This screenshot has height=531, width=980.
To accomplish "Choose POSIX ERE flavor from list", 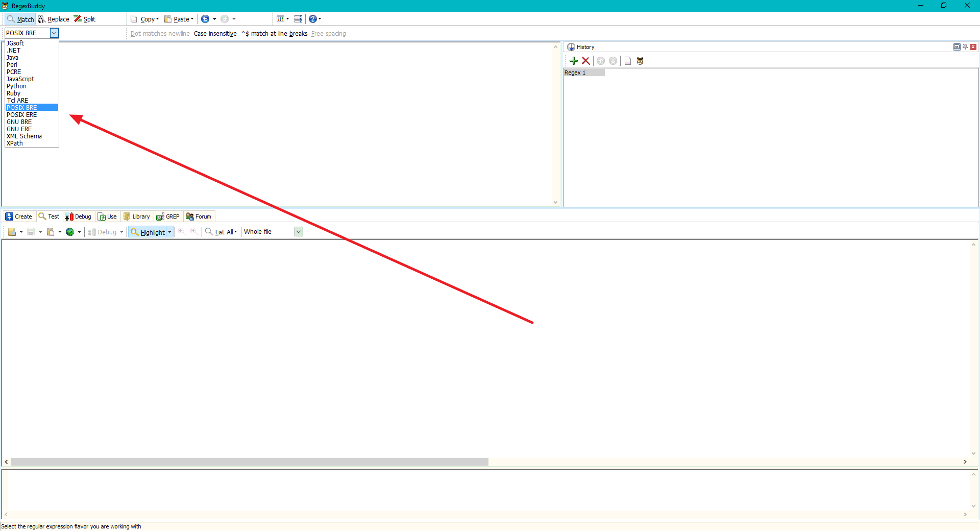I will pyautogui.click(x=32, y=115).
